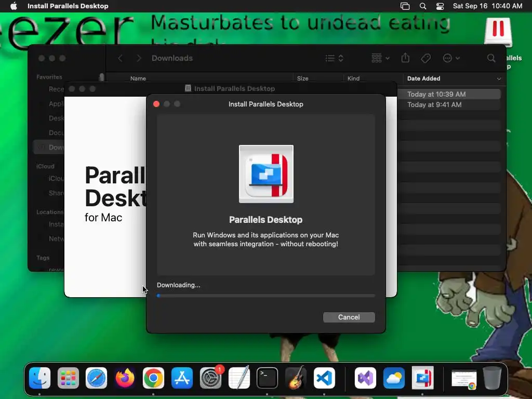Launch Safari from the Dock

click(x=96, y=378)
